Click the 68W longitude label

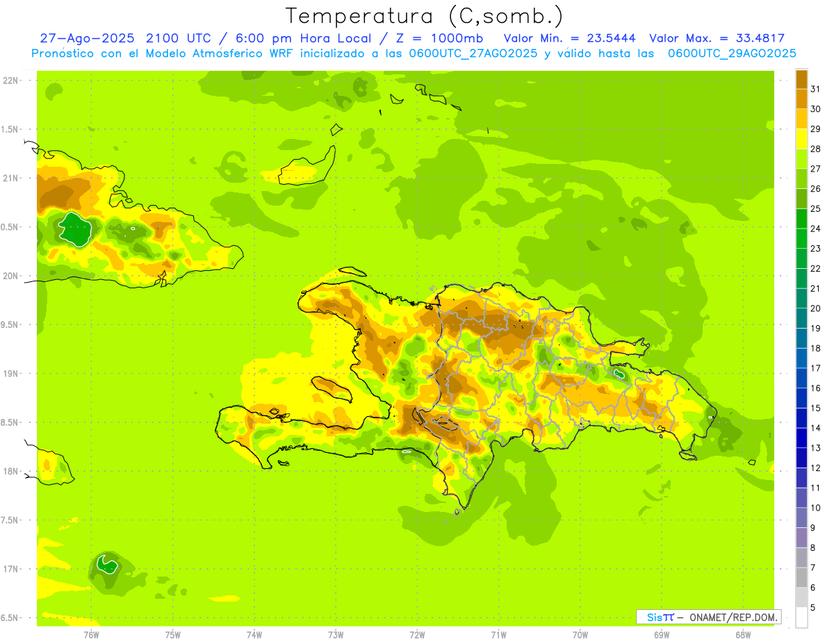742,634
